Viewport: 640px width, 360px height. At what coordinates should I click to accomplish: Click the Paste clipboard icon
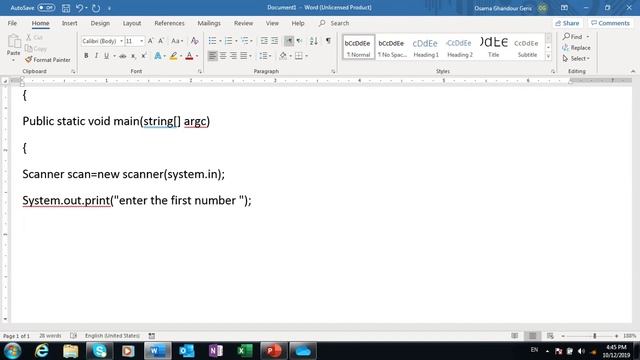(x=13, y=42)
